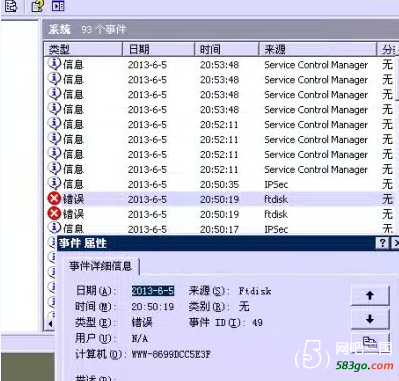Click the show/hide pane toolbar icon
Screen dimensions: 399x381
tap(58, 6)
